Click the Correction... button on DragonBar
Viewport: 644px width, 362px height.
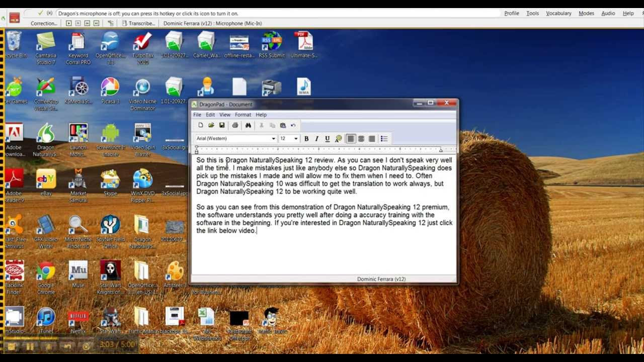(x=44, y=23)
